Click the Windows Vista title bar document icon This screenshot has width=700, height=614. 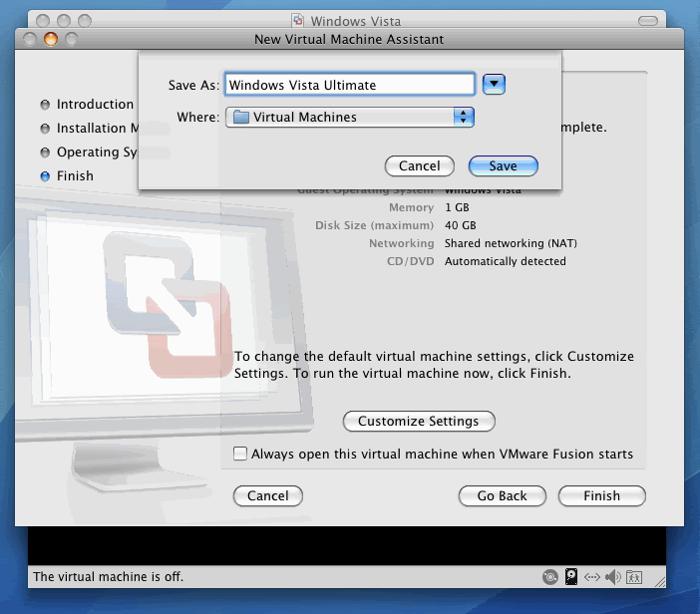(298, 20)
